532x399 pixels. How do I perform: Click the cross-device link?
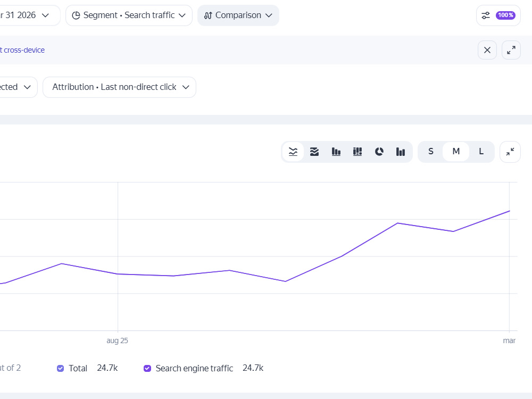pyautogui.click(x=22, y=50)
